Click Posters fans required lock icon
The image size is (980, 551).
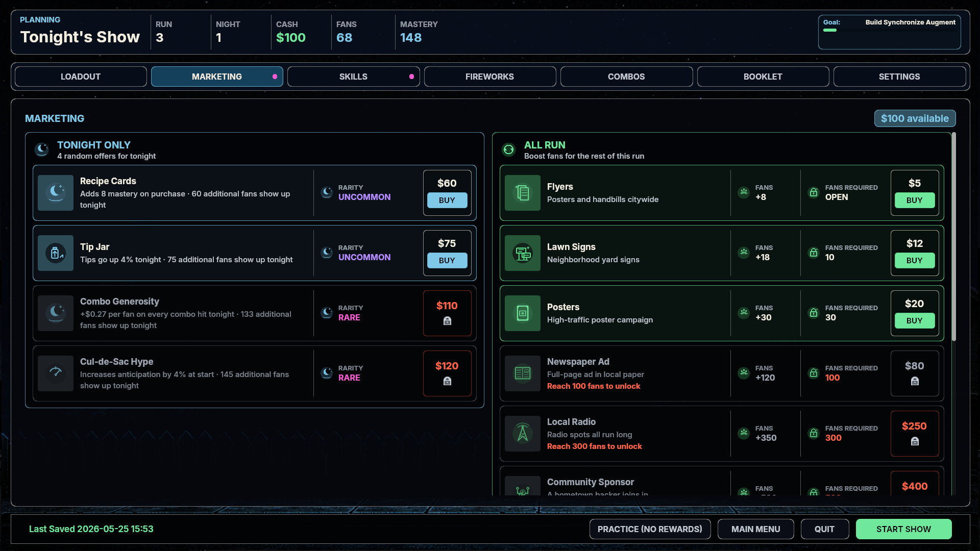[814, 313]
